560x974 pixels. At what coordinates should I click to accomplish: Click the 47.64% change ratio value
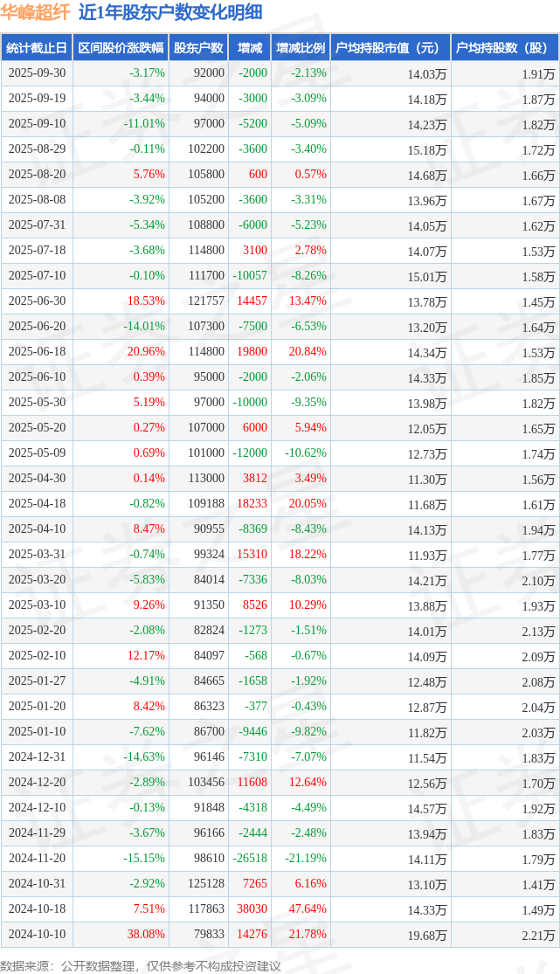click(x=308, y=909)
